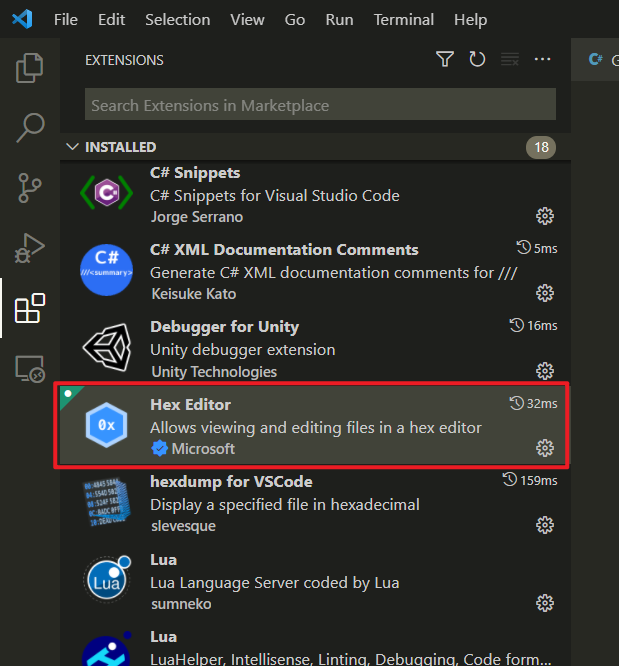Screen dimensions: 619x666
Task: Click the Filter Extensions funnel icon
Action: [x=445, y=59]
